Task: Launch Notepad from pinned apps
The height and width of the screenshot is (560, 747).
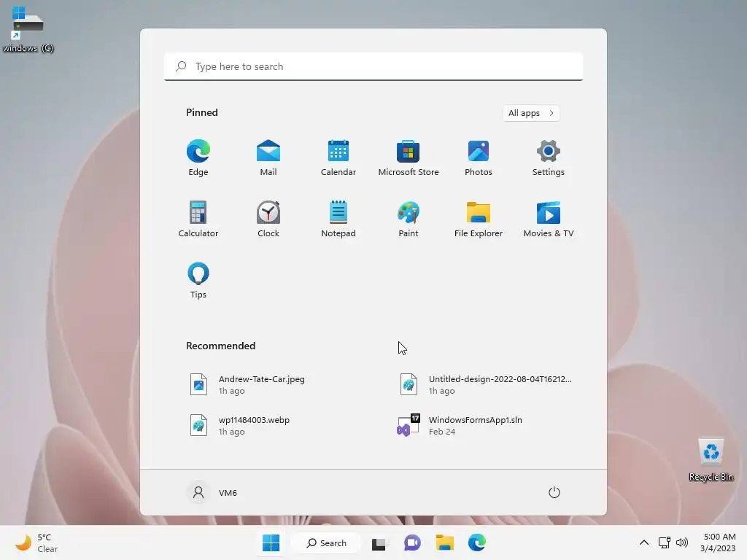Action: (x=338, y=219)
